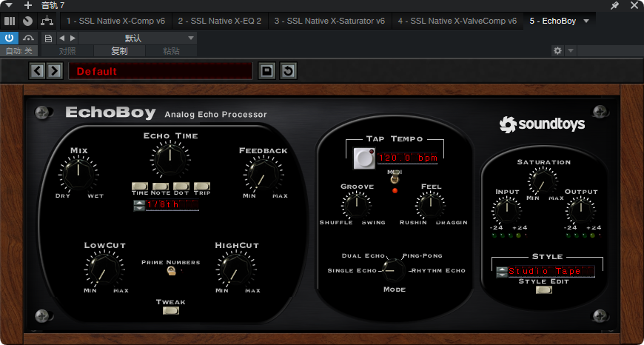
Task: Pin the plugin window
Action: (614, 5)
